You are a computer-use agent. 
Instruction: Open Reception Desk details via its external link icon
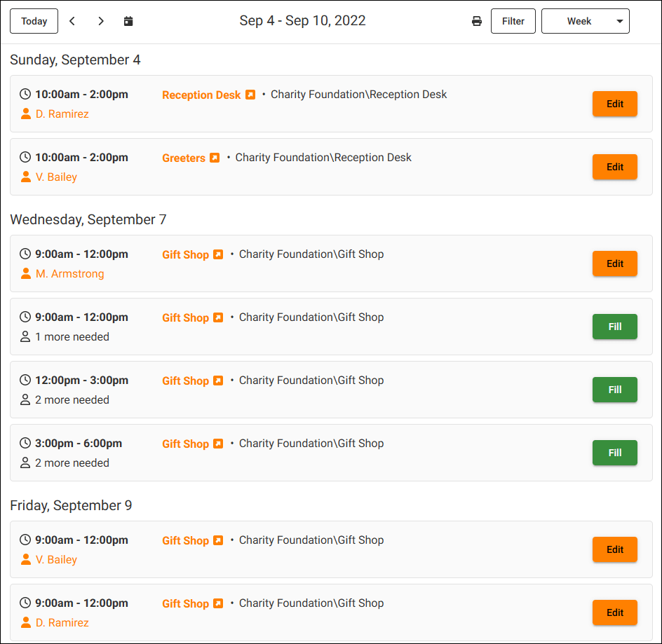click(x=251, y=94)
